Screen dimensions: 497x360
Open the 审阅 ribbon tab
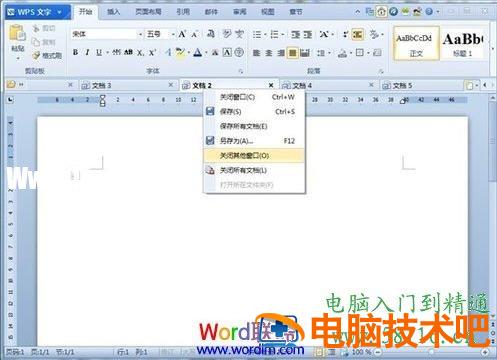[240, 12]
